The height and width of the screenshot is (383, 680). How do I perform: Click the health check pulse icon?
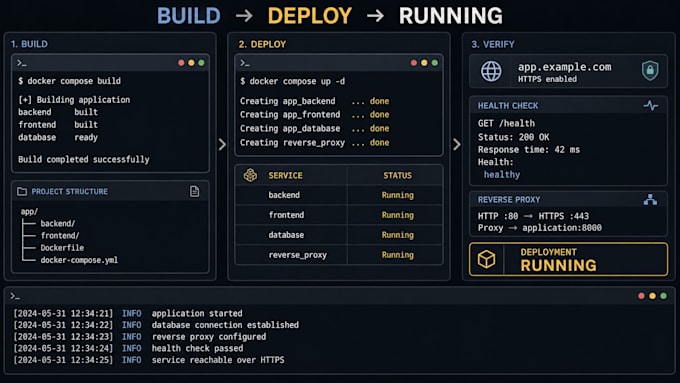[x=651, y=105]
